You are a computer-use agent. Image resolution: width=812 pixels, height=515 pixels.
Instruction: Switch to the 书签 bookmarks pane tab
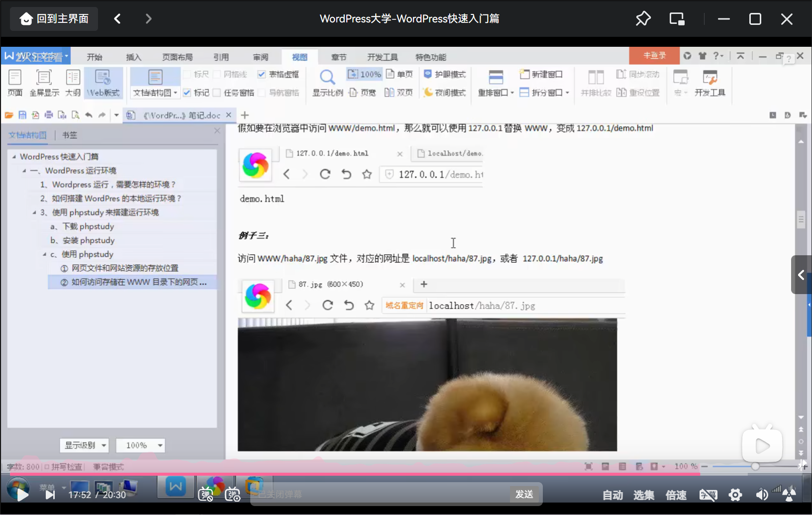coord(70,135)
